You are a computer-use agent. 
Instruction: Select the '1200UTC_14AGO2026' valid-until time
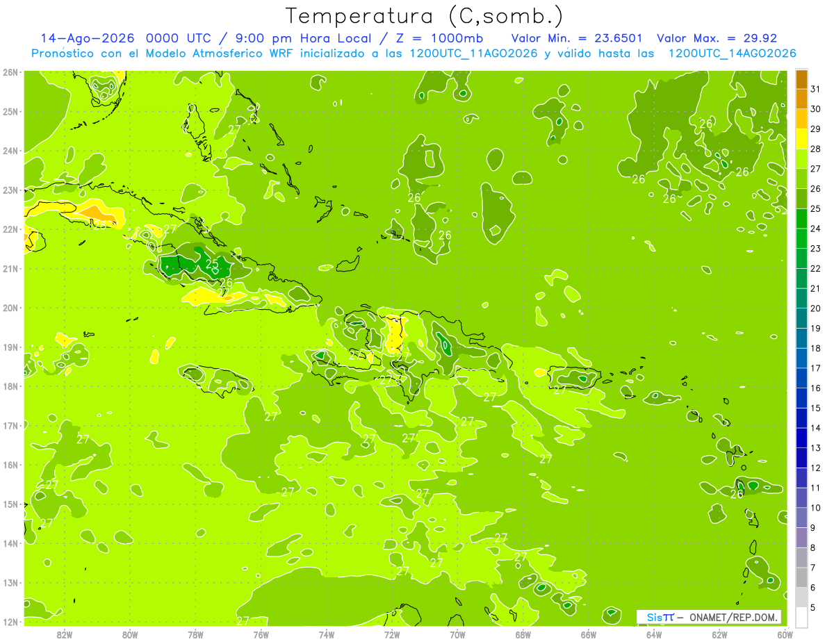pyautogui.click(x=732, y=53)
